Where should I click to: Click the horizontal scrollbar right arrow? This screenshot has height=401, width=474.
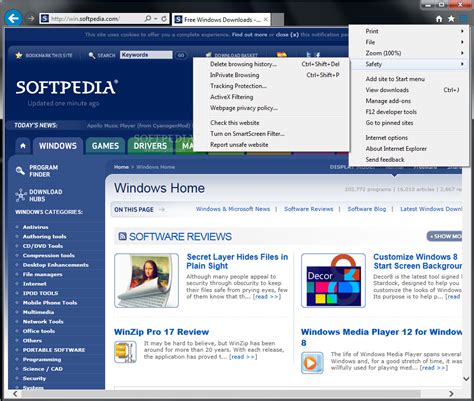click(x=451, y=394)
